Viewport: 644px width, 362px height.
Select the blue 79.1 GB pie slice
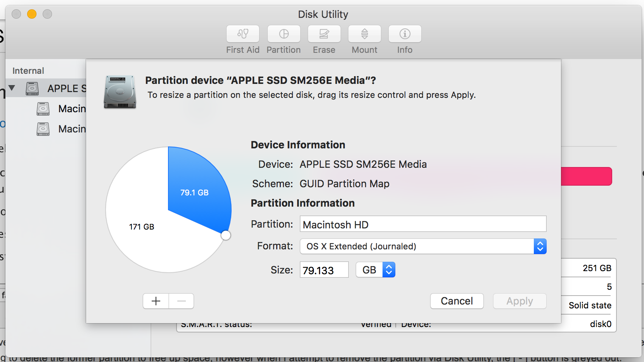point(199,190)
